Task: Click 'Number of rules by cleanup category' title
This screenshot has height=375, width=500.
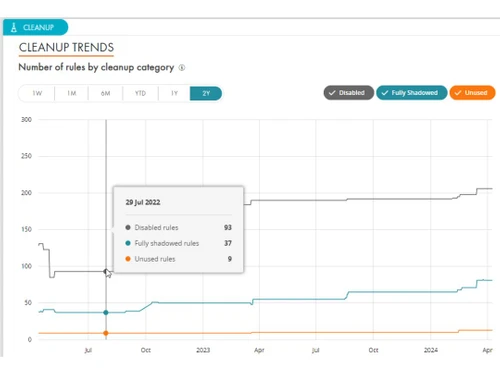Action: [x=96, y=67]
